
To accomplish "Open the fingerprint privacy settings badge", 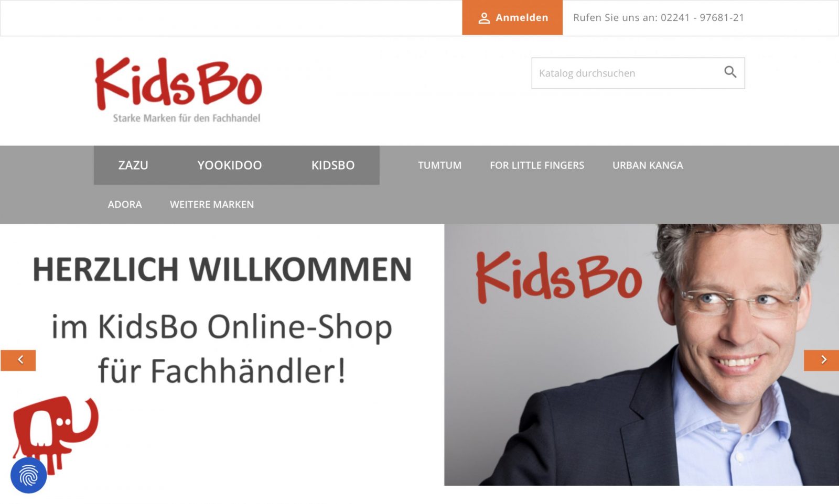I will coord(29,475).
